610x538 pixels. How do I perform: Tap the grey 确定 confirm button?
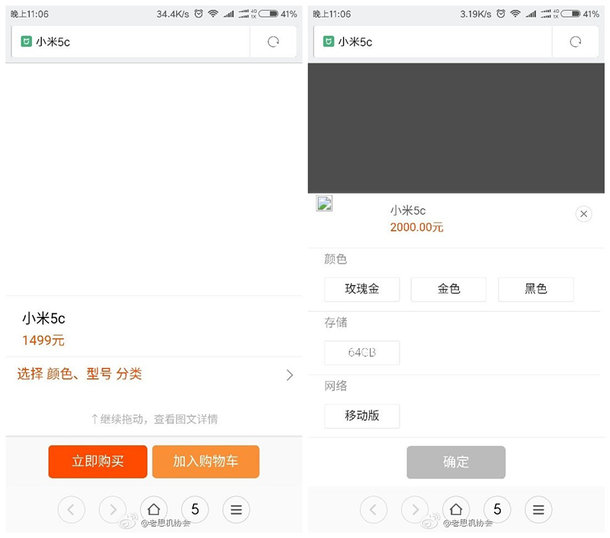click(x=456, y=462)
